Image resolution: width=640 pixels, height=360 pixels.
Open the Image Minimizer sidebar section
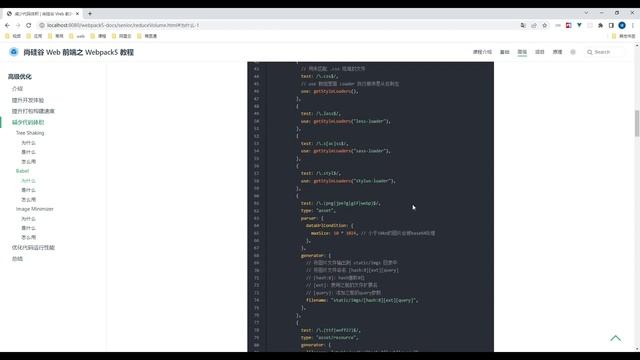click(x=35, y=209)
